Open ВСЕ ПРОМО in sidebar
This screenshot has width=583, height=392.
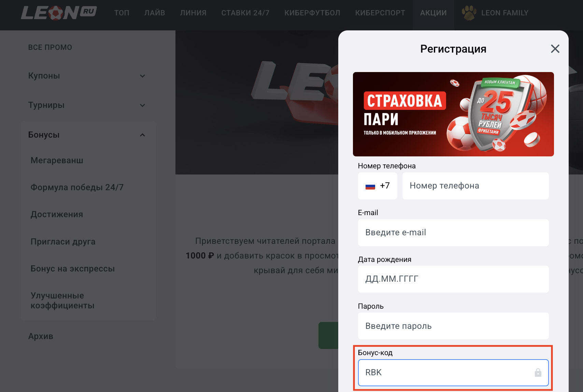[x=50, y=47]
